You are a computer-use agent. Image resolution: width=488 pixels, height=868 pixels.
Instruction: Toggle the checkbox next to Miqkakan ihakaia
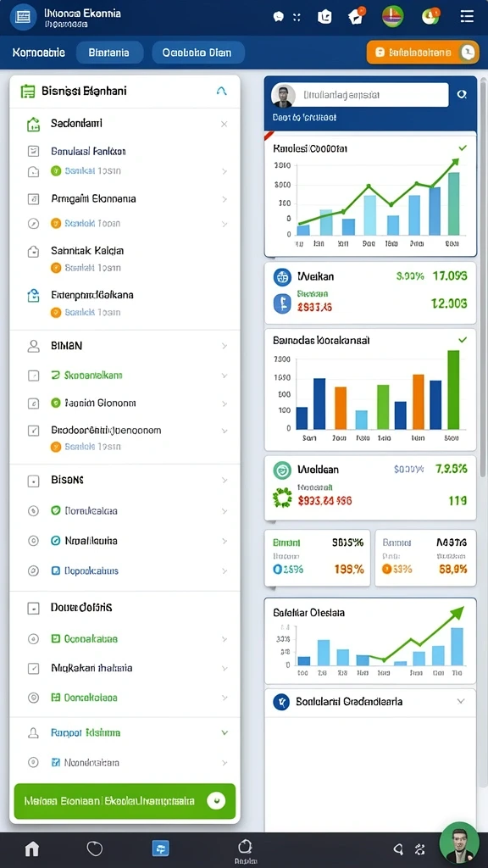[34, 668]
